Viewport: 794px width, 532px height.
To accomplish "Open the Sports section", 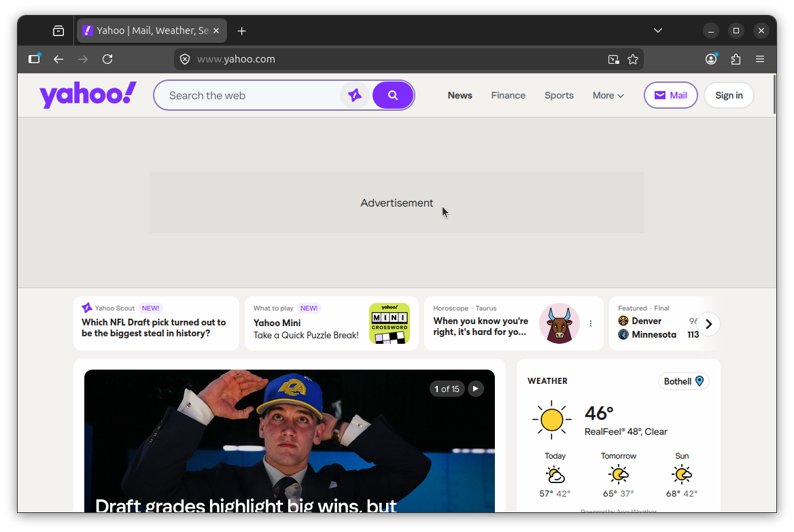I will [x=559, y=95].
